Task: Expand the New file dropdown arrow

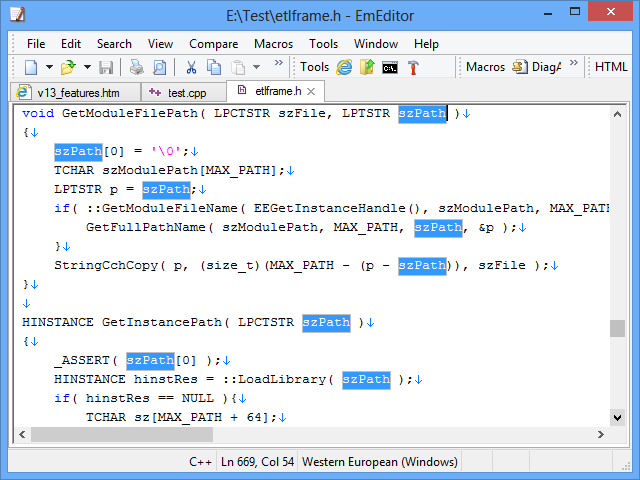Action: point(48,67)
